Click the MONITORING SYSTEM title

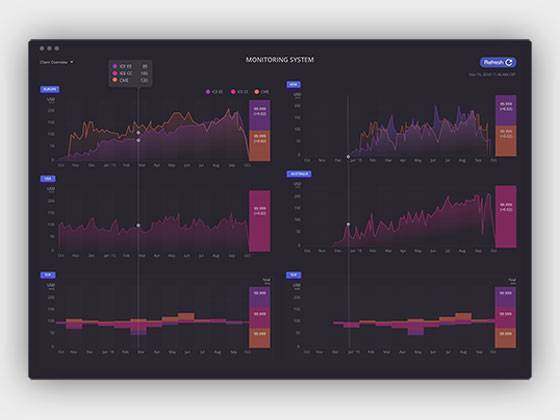280,60
